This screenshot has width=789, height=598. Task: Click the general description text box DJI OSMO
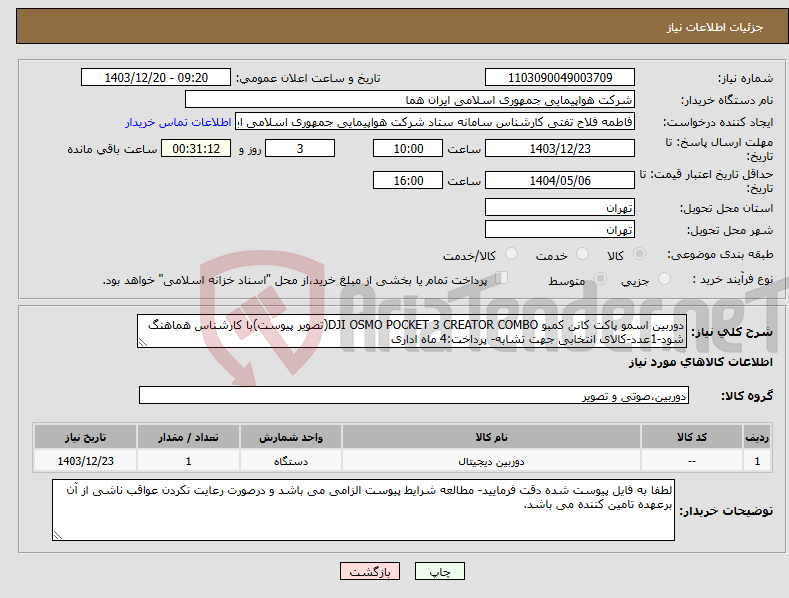click(x=412, y=331)
